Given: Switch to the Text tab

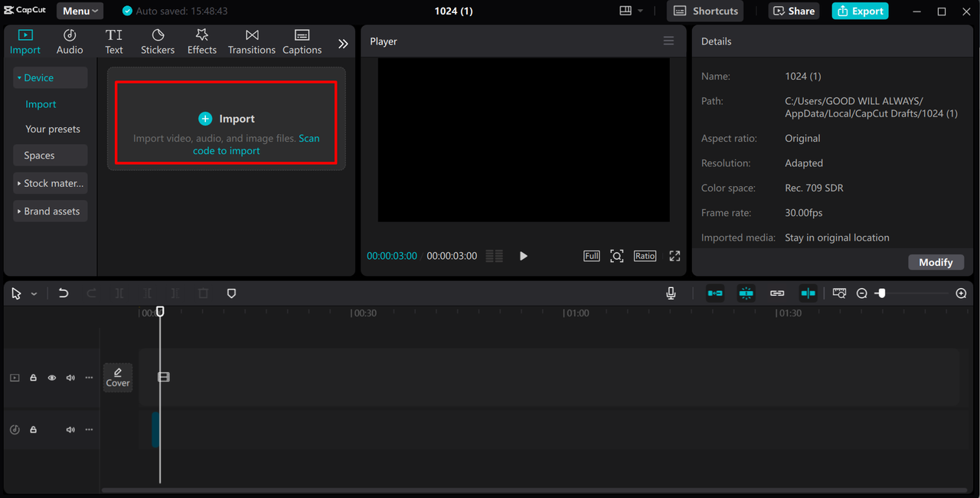Looking at the screenshot, I should (114, 42).
